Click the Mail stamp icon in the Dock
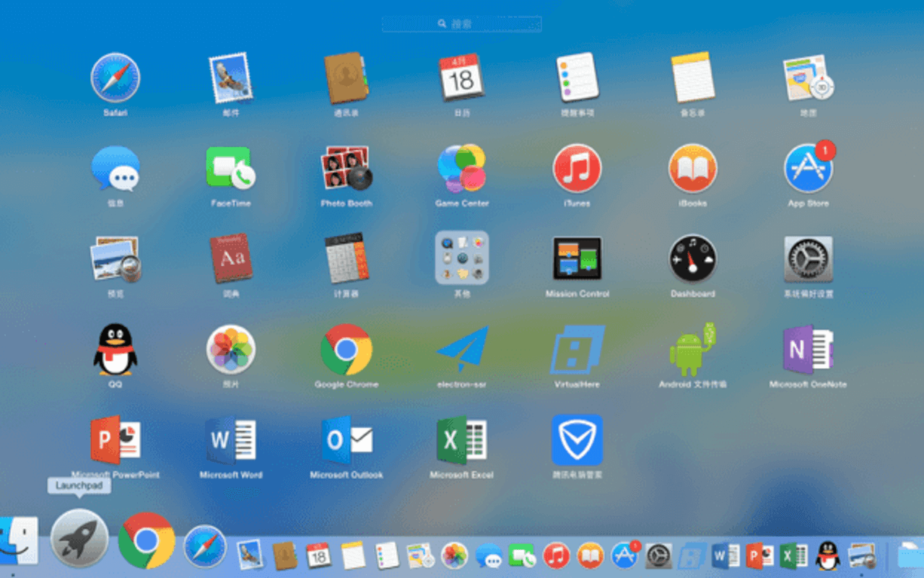This screenshot has width=924, height=578. click(x=250, y=556)
